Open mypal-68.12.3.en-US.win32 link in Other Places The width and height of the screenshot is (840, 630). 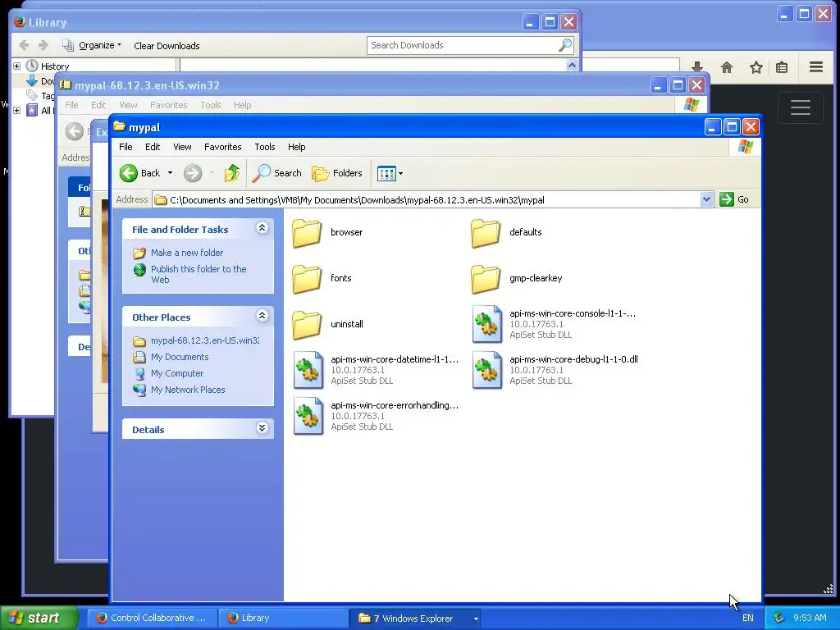[205, 340]
